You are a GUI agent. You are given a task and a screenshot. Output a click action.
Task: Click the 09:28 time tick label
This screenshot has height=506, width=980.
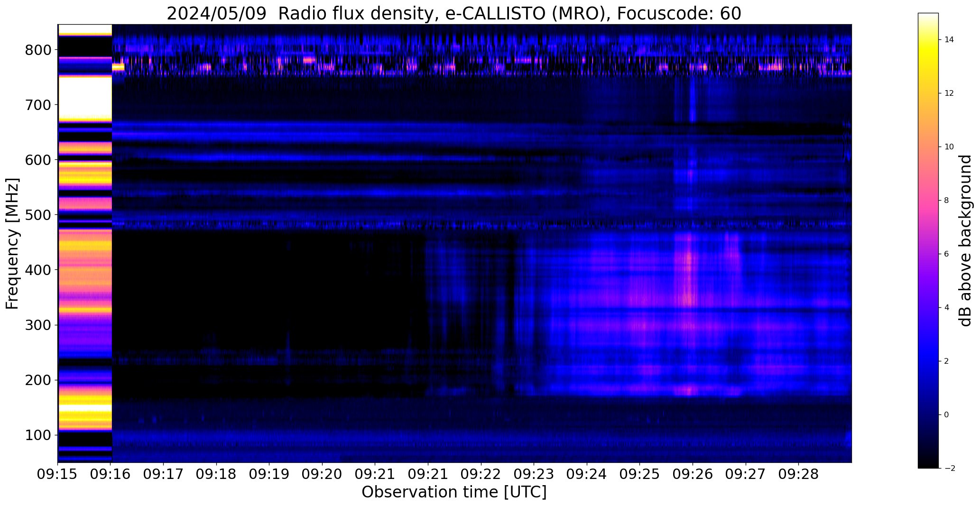(x=799, y=475)
